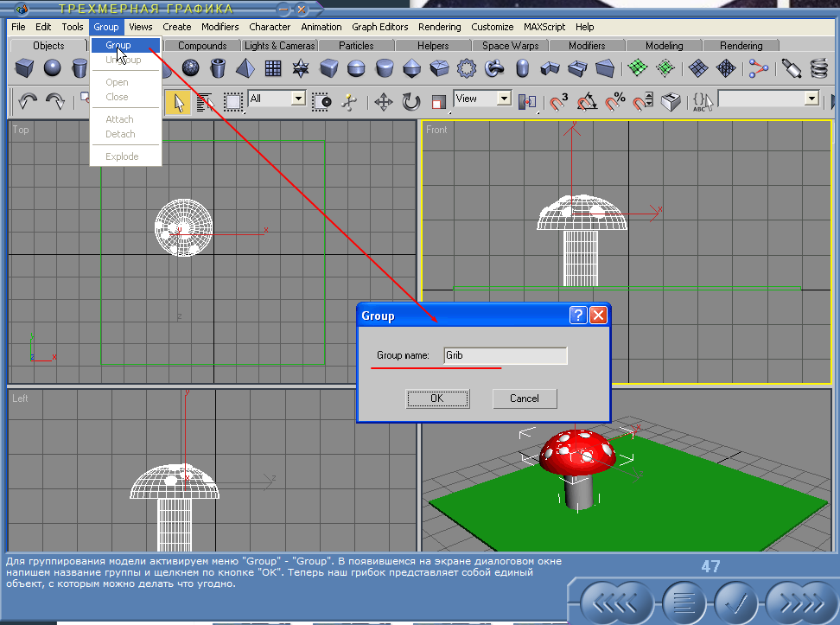840x625 pixels.
Task: Select the Sphere primitive icon
Action: pos(52,68)
